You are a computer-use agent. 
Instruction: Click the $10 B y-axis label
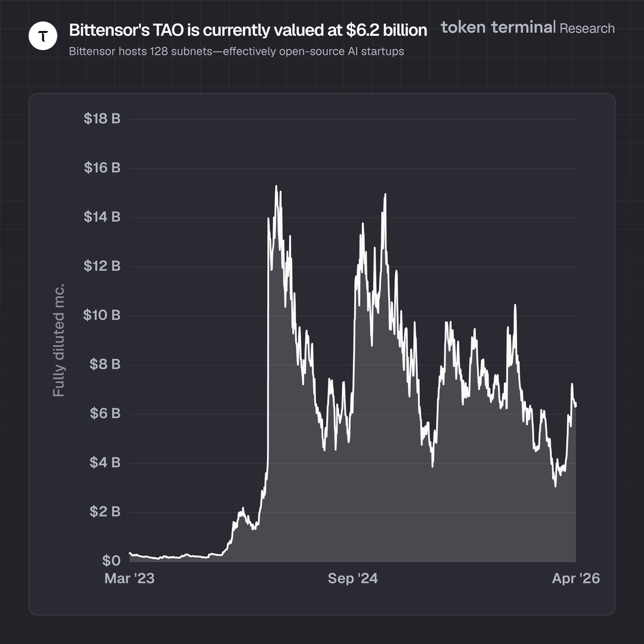[102, 315]
